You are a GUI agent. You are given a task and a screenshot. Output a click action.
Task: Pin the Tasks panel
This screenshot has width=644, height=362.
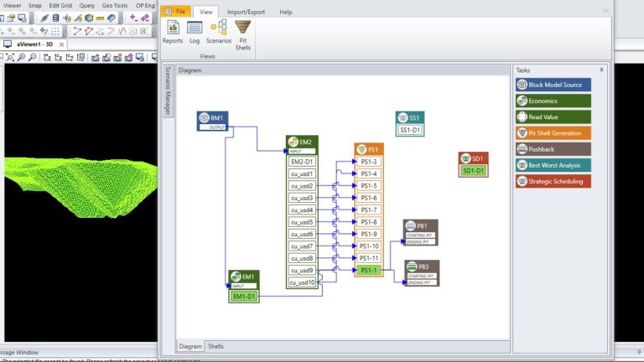click(601, 70)
